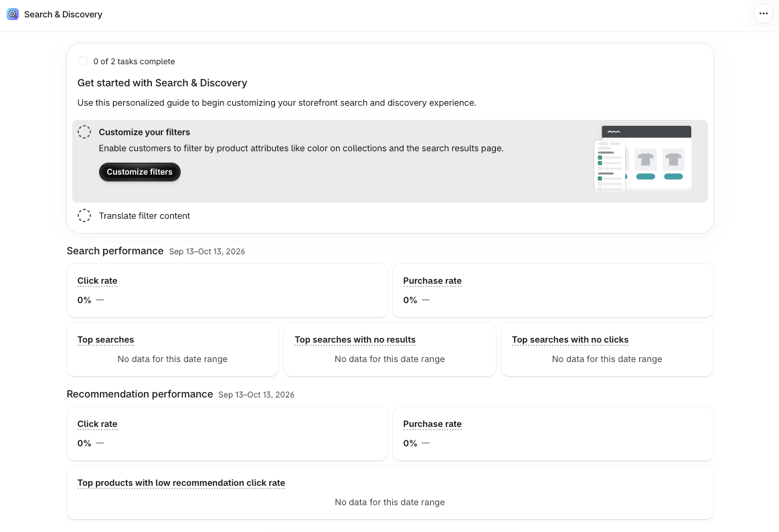779x532 pixels.
Task: Click the Top searches with no results label
Action: (355, 340)
